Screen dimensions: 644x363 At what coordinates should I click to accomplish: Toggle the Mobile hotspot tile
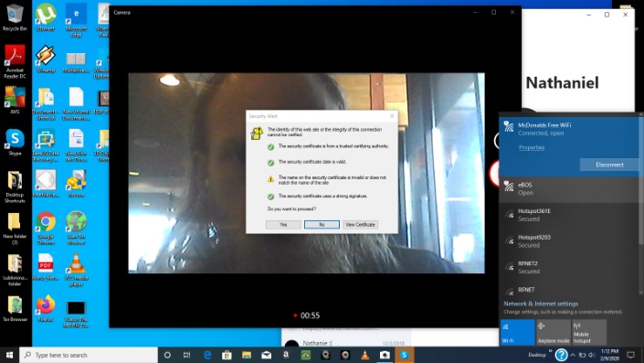pos(589,332)
